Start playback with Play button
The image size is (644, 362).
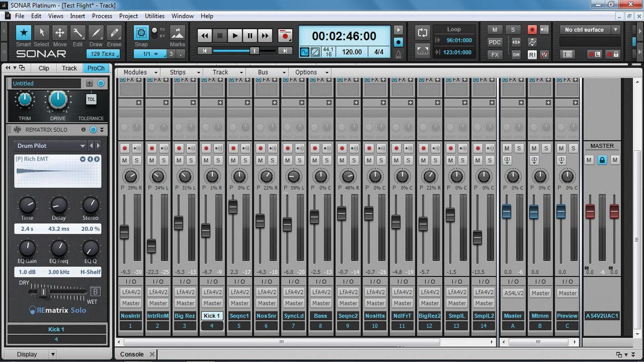234,36
